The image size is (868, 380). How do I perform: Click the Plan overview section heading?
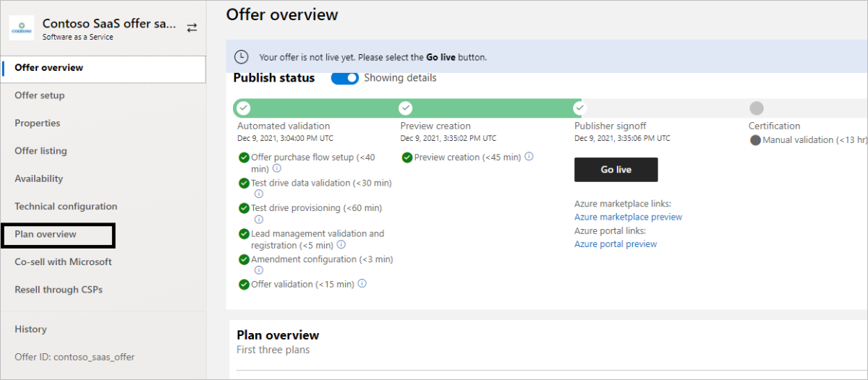click(278, 335)
